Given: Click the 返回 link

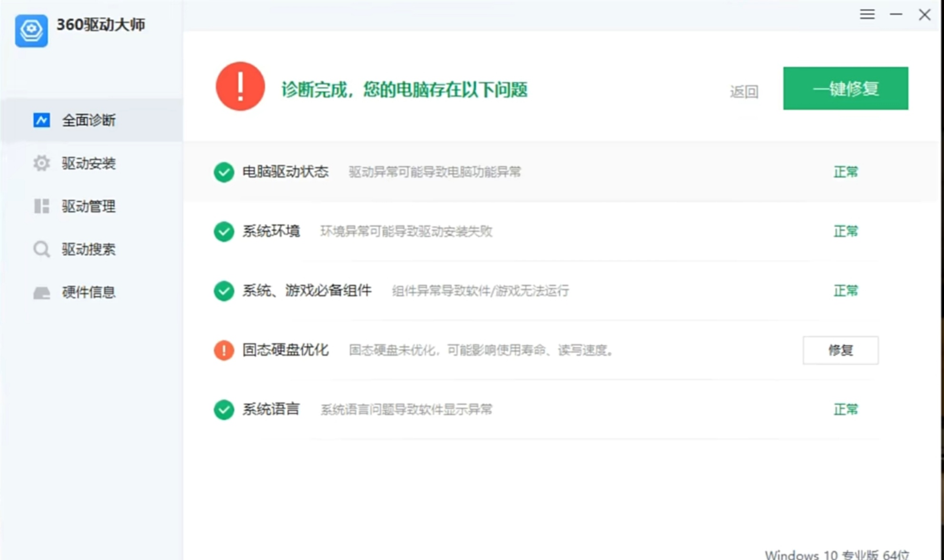Looking at the screenshot, I should coord(744,91).
